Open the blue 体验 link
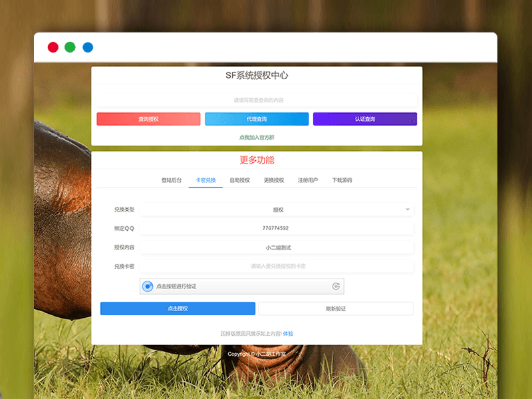Viewport: 532px width, 399px height. (288, 334)
